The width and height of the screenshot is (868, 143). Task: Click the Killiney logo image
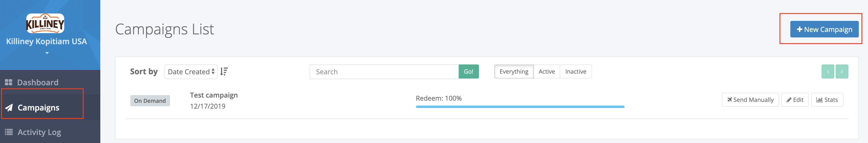(45, 23)
